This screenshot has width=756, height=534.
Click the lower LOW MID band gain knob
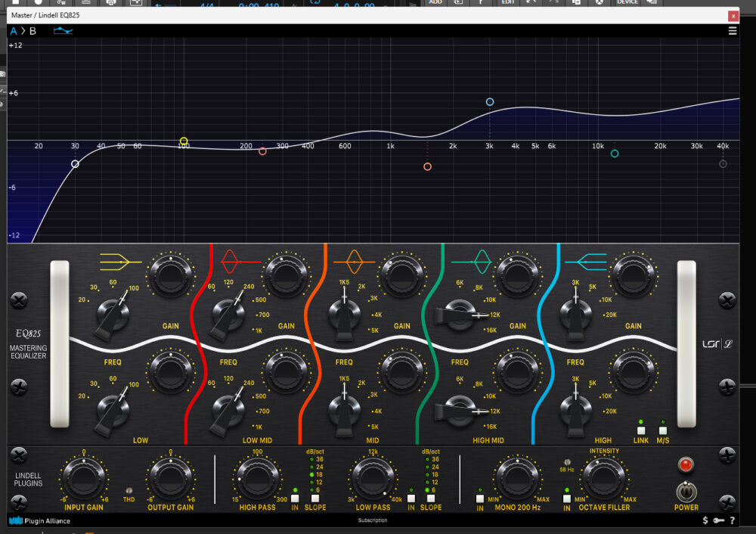(x=287, y=372)
